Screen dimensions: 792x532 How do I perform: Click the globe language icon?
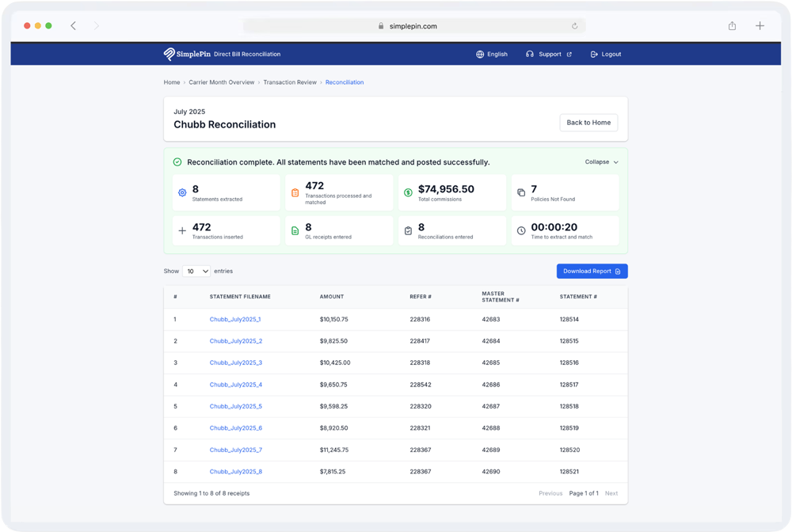[x=480, y=55]
